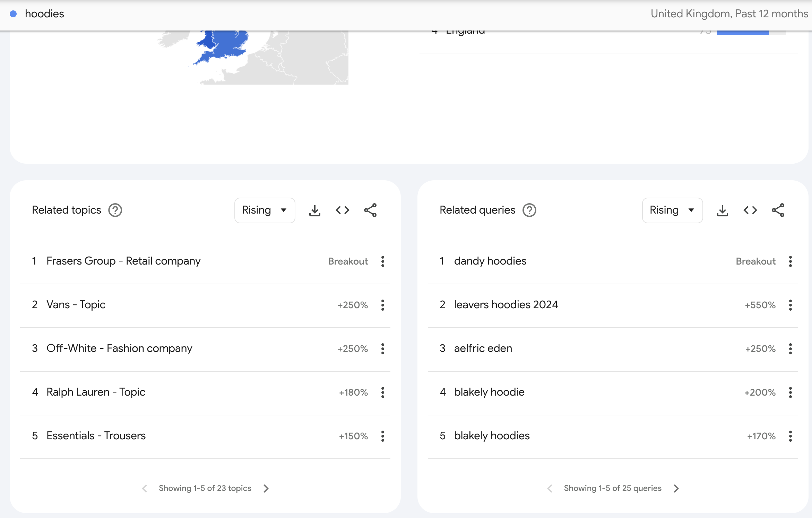Open more options for Frasers Group row
This screenshot has width=812, height=518.
[x=383, y=261]
